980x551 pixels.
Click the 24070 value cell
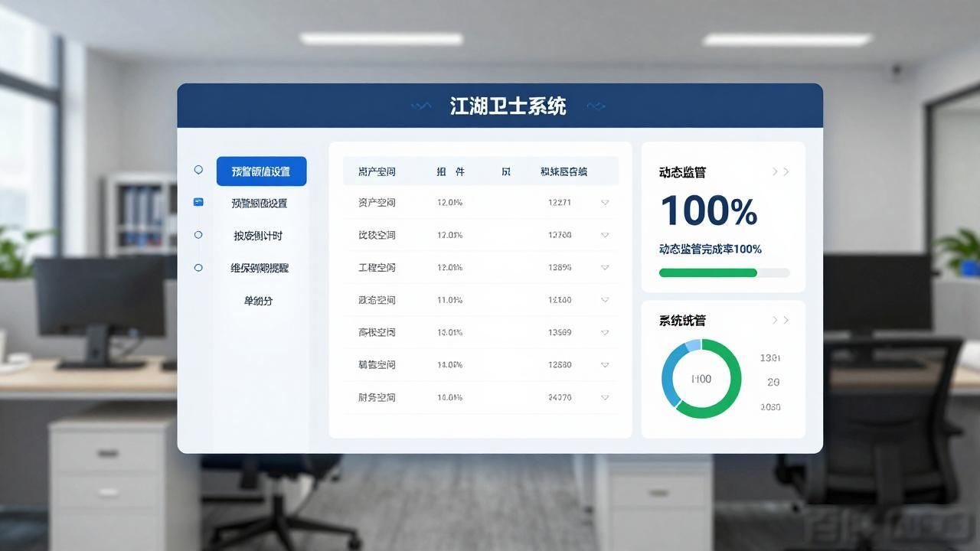[560, 397]
